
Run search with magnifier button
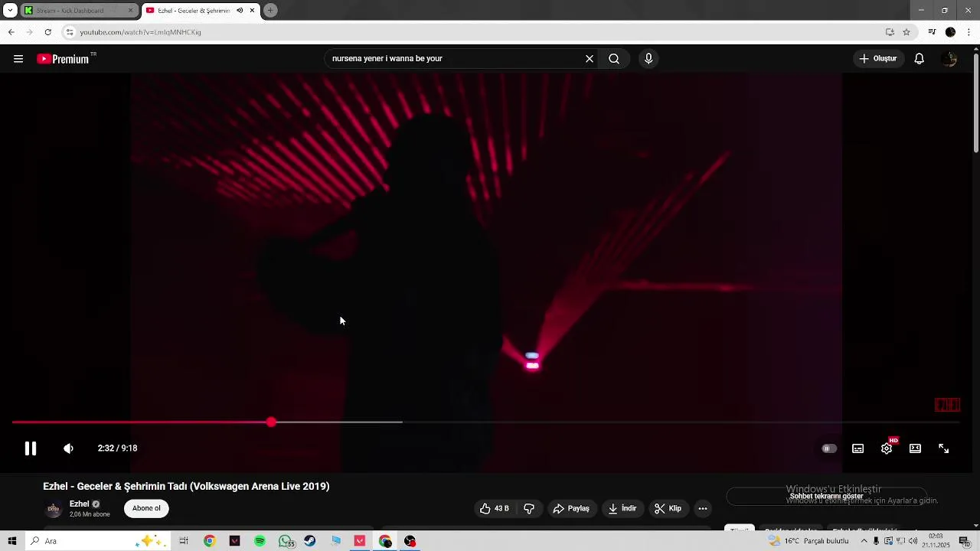tap(614, 59)
